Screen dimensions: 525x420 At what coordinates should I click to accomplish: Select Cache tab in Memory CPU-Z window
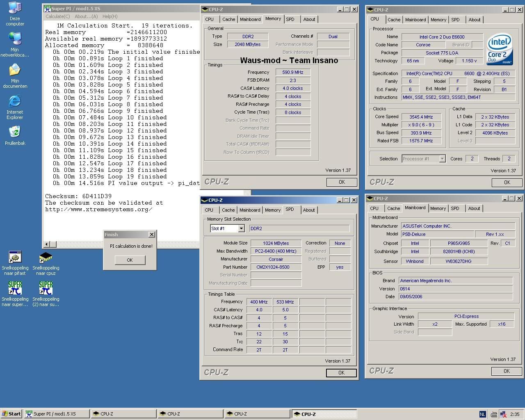click(x=228, y=19)
